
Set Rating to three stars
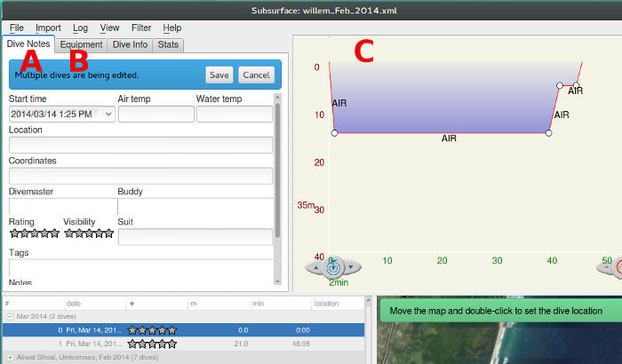(x=34, y=233)
